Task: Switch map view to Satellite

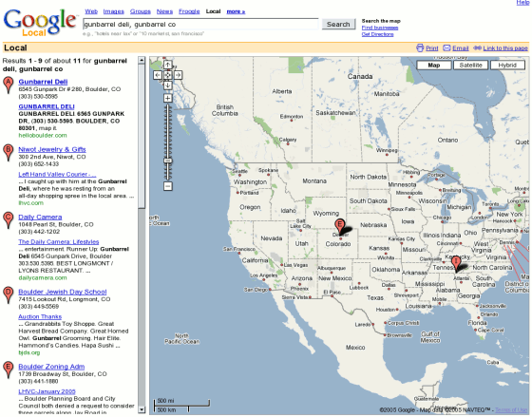Action: pos(470,66)
